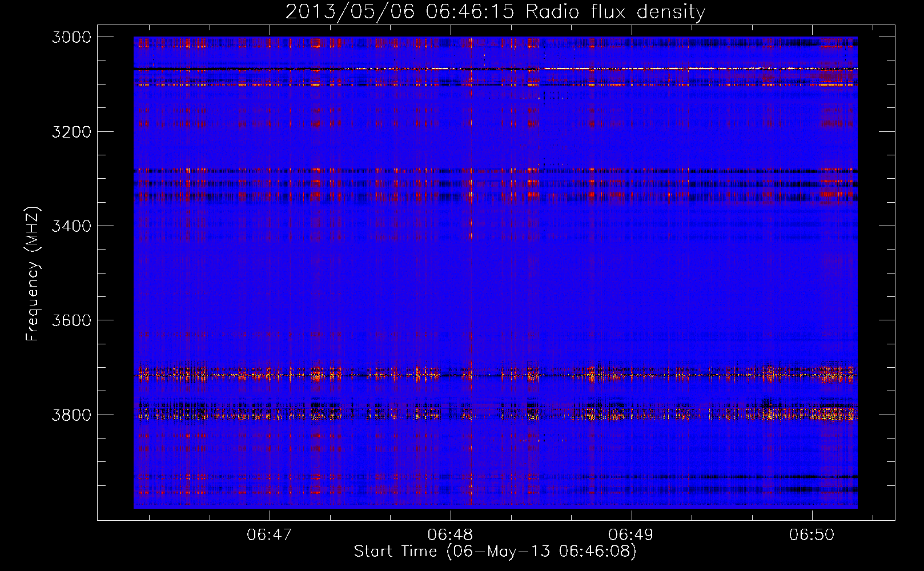Click the 06:49 time tick label
The height and width of the screenshot is (571, 924).
pyautogui.click(x=631, y=535)
